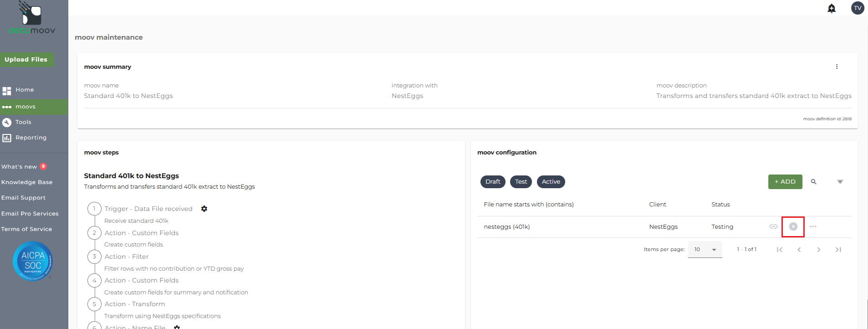Image resolution: width=868 pixels, height=329 pixels.
Task: Go to last page of configurations
Action: point(838,250)
